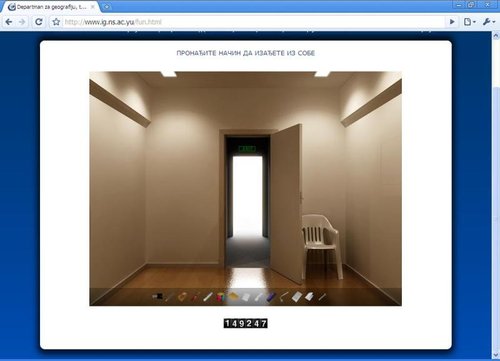Pick the colorful cube in inventory
The width and height of the screenshot is (500, 361).
(x=221, y=297)
